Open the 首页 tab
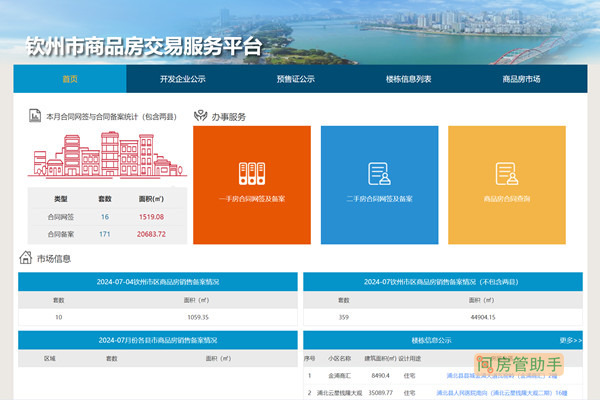Screen dimensions: 600x400 pos(69,79)
